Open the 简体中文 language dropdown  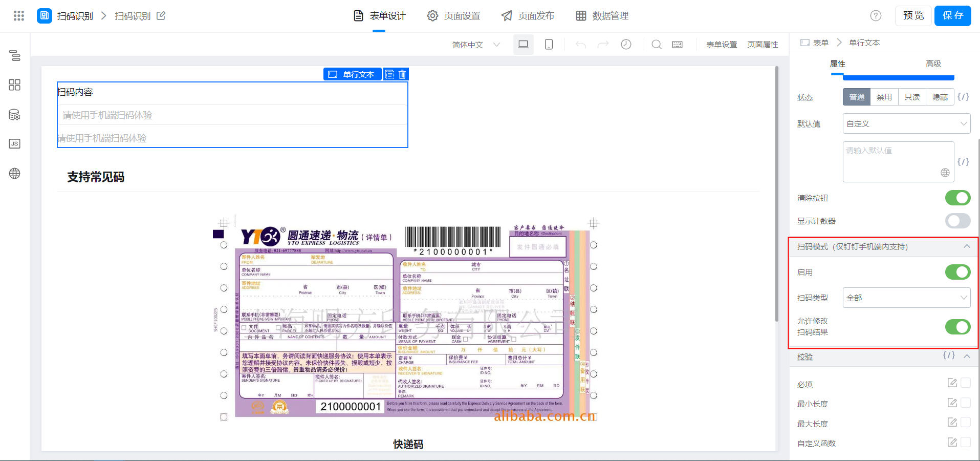click(476, 45)
